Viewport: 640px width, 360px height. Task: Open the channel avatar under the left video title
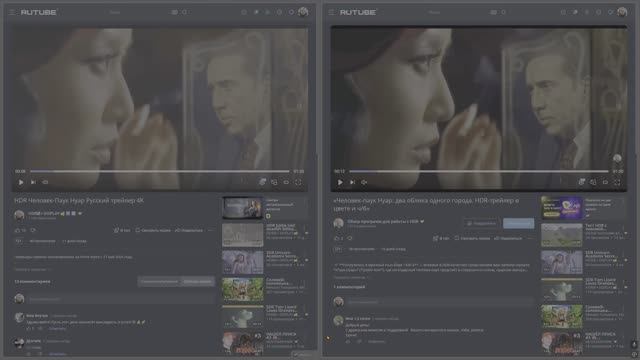(x=19, y=215)
